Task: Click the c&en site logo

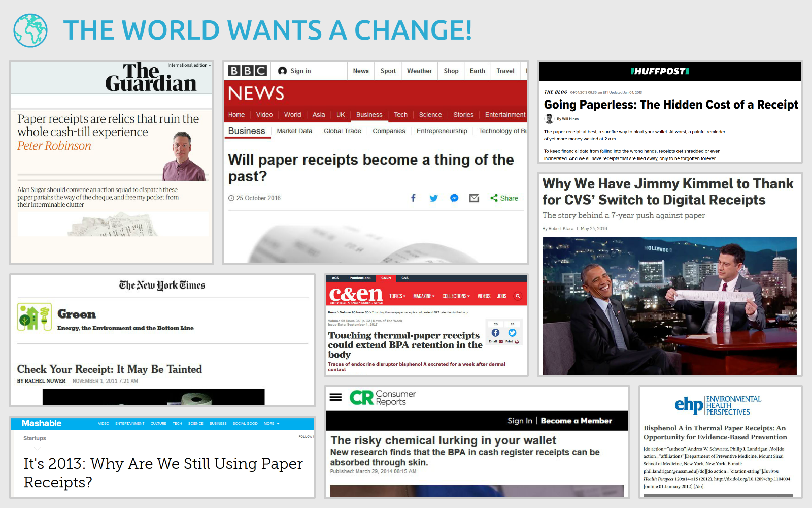Action: point(356,295)
